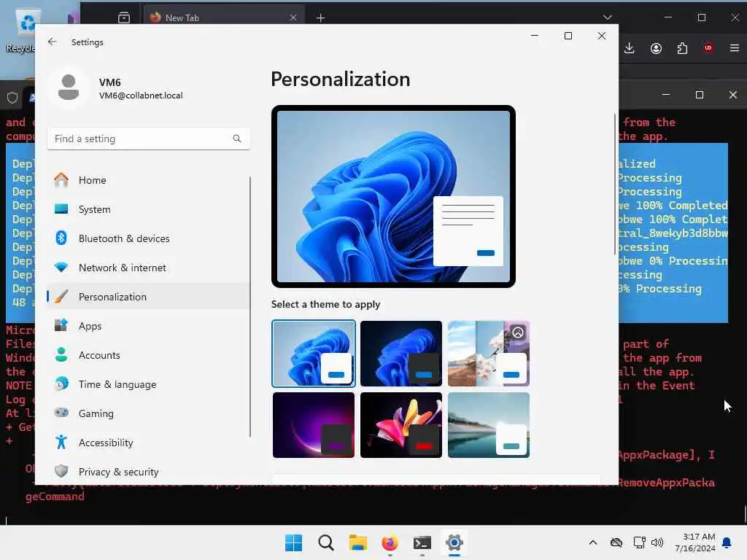Viewport: 747px width, 560px height.
Task: Open File Explorer from taskbar
Action: [x=357, y=542]
